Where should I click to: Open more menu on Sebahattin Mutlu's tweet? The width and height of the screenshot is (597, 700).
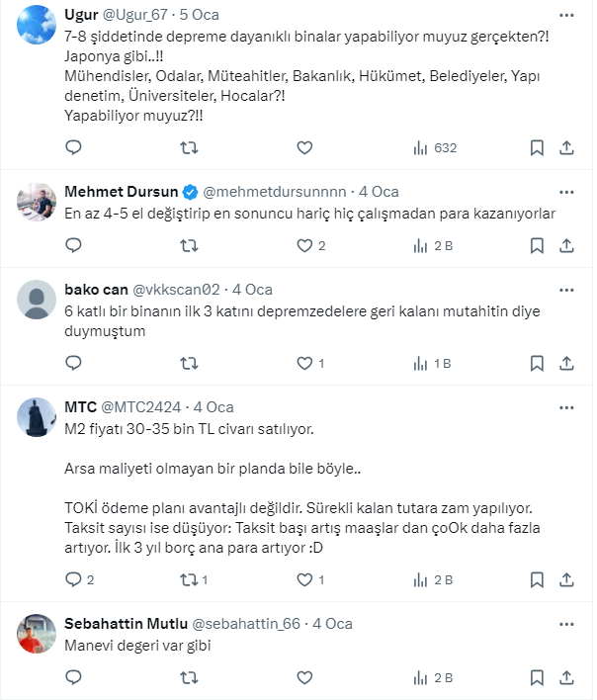(x=565, y=624)
